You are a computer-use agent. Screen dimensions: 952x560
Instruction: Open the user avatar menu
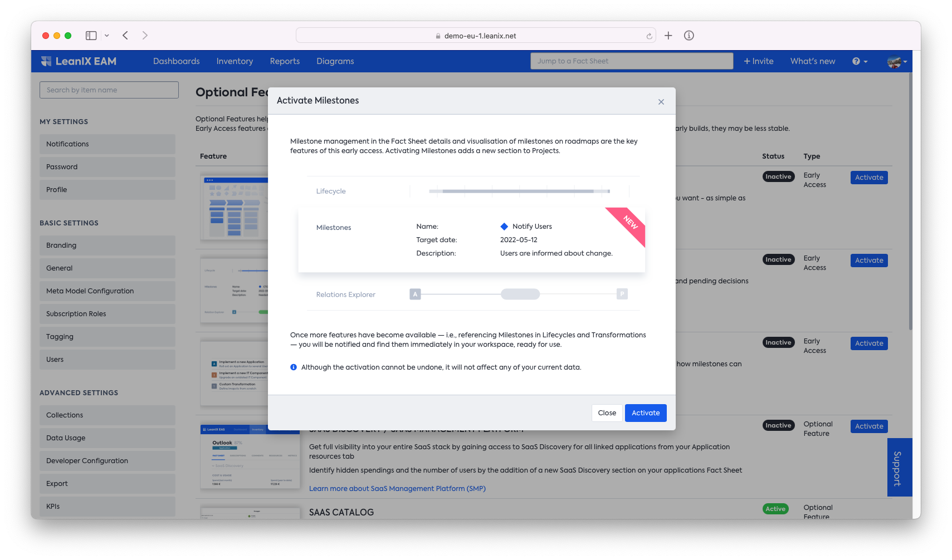(897, 62)
